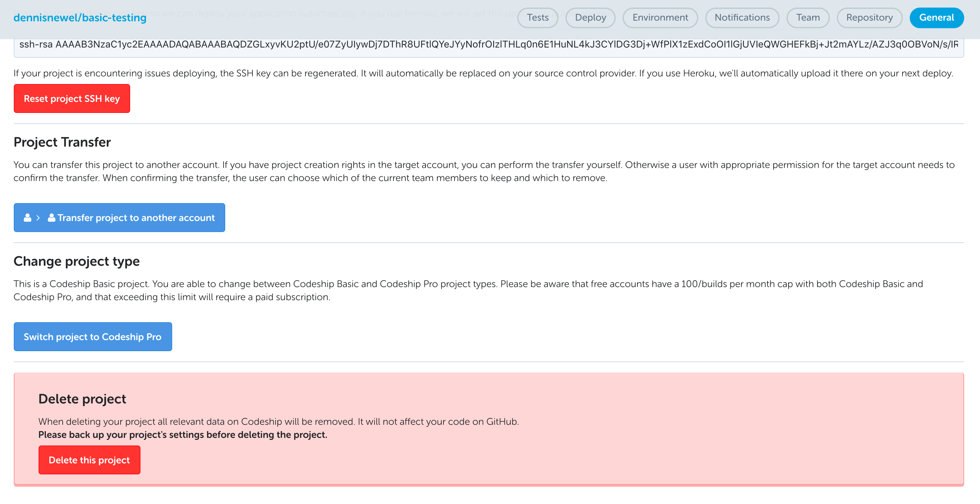Expand the Change project type section
The height and width of the screenshot is (504, 980).
(76, 261)
